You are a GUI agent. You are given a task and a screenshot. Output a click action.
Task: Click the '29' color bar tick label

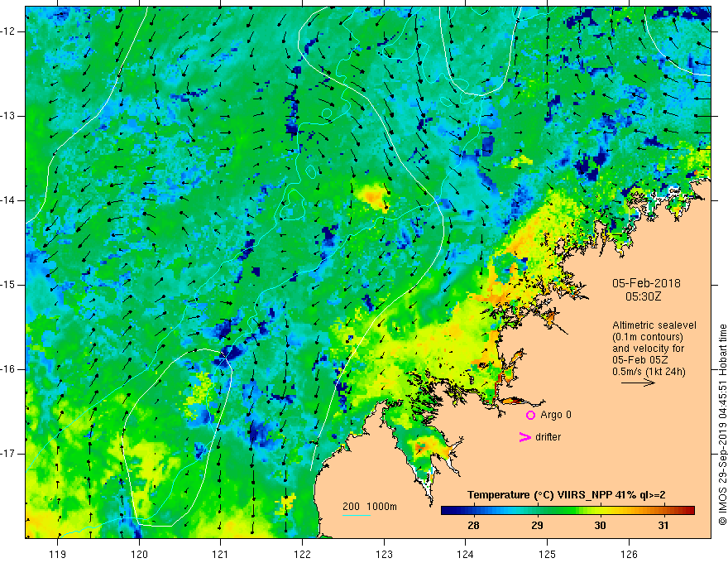click(537, 526)
